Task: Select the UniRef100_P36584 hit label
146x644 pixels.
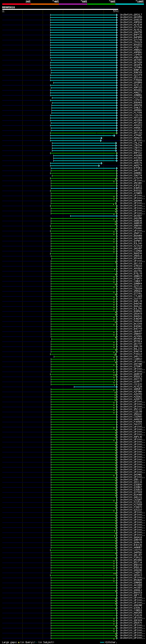Action: [x=131, y=422]
